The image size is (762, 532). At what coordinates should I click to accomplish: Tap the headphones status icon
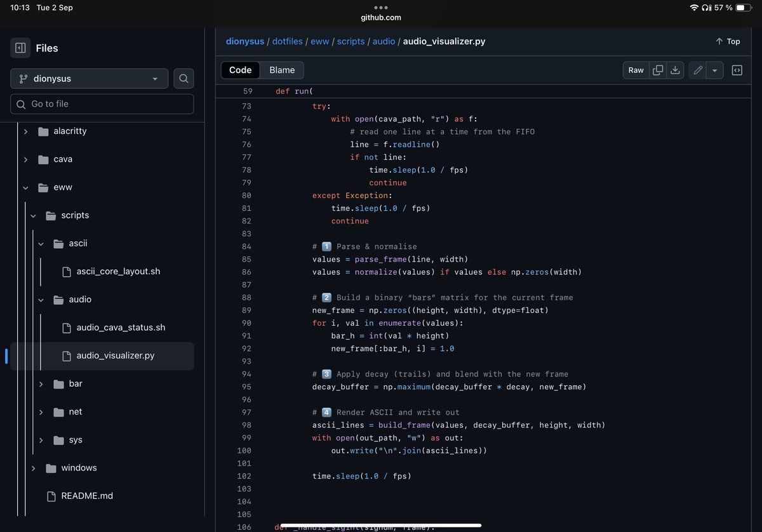pyautogui.click(x=707, y=8)
